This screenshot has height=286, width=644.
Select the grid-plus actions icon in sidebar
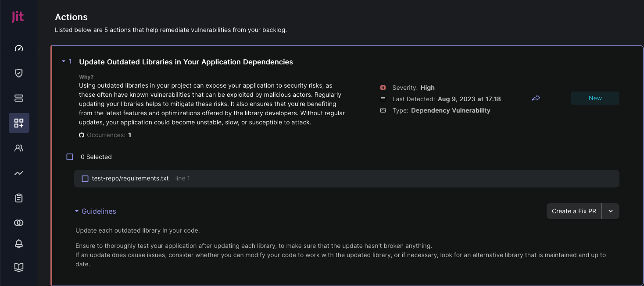coord(19,123)
